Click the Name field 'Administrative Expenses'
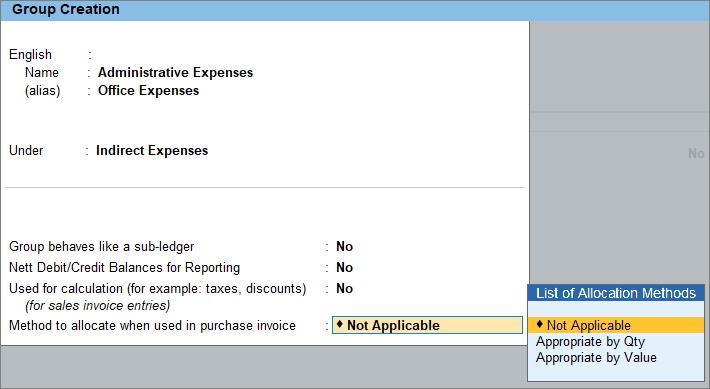Screen dimensions: 710x389 (x=175, y=72)
